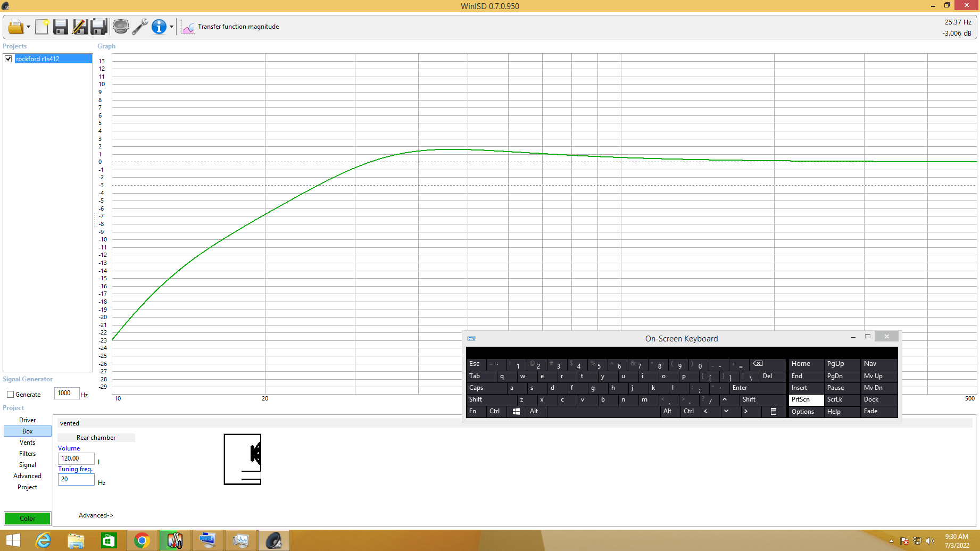This screenshot has width=980, height=551.
Task: Create a new project with the blank page icon
Action: click(41, 27)
